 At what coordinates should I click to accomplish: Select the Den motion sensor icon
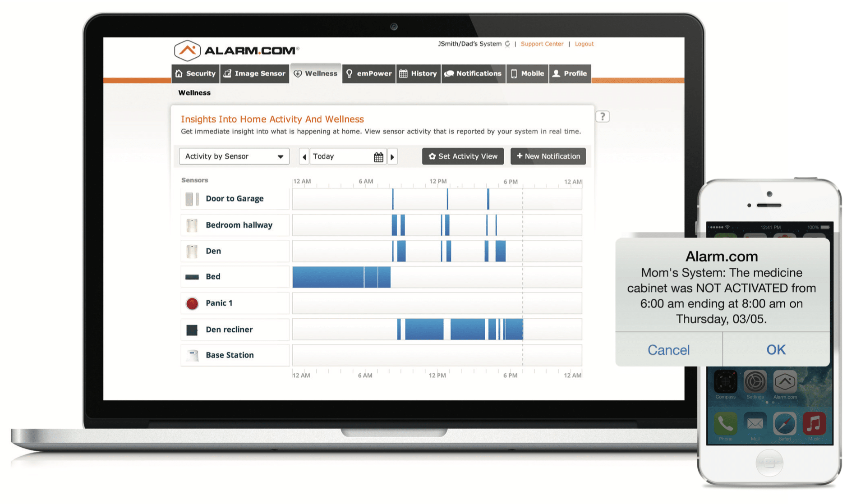[x=192, y=251]
